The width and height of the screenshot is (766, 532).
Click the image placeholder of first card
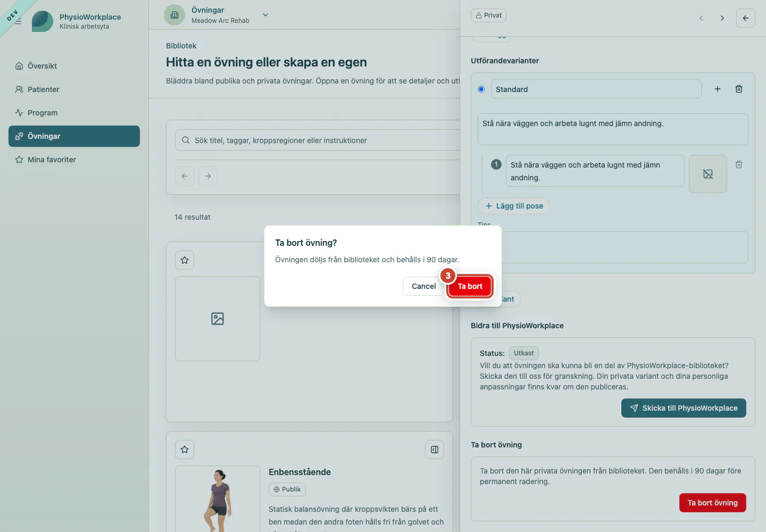[218, 319]
